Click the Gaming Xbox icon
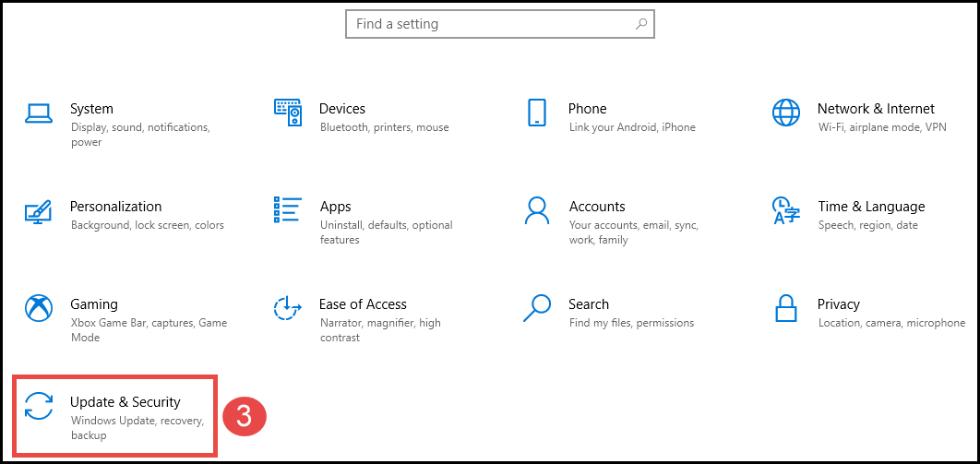 tap(38, 308)
